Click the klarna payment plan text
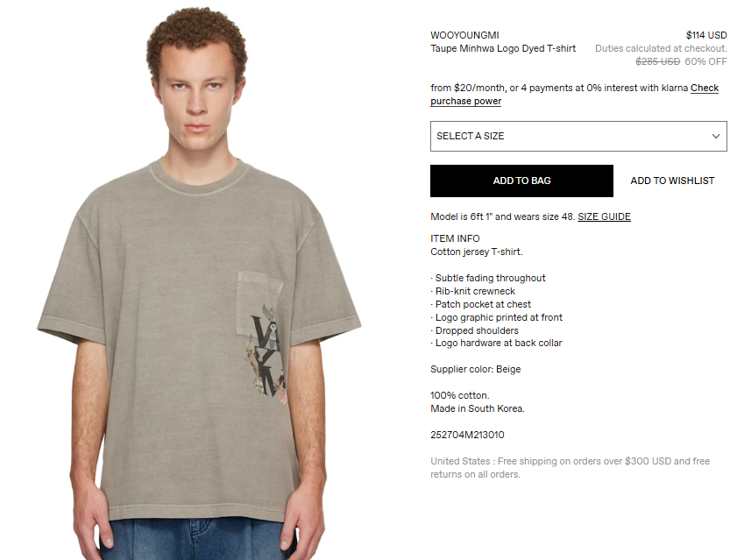730x560 pixels. [559, 88]
